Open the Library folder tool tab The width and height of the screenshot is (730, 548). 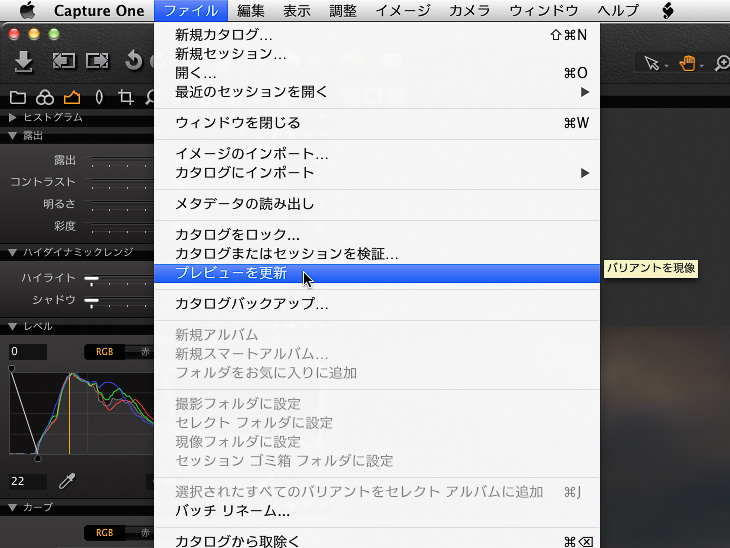pyautogui.click(x=17, y=97)
